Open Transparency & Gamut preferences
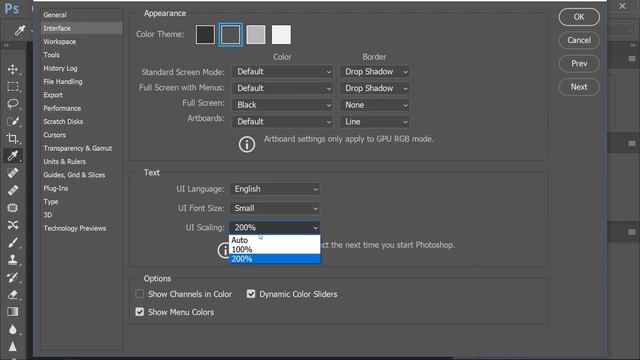This screenshot has width=640, height=360. tap(81, 148)
